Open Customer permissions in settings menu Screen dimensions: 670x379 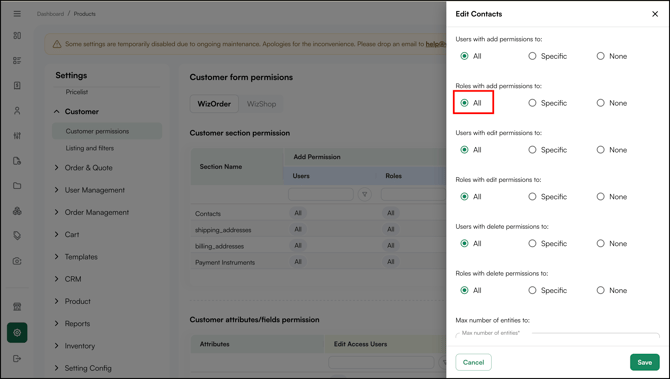pyautogui.click(x=107, y=131)
